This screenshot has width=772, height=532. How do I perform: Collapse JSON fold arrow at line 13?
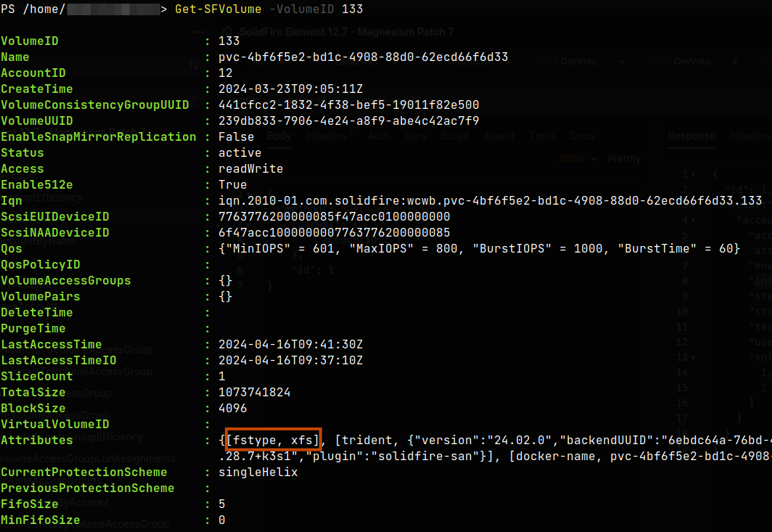click(x=693, y=357)
